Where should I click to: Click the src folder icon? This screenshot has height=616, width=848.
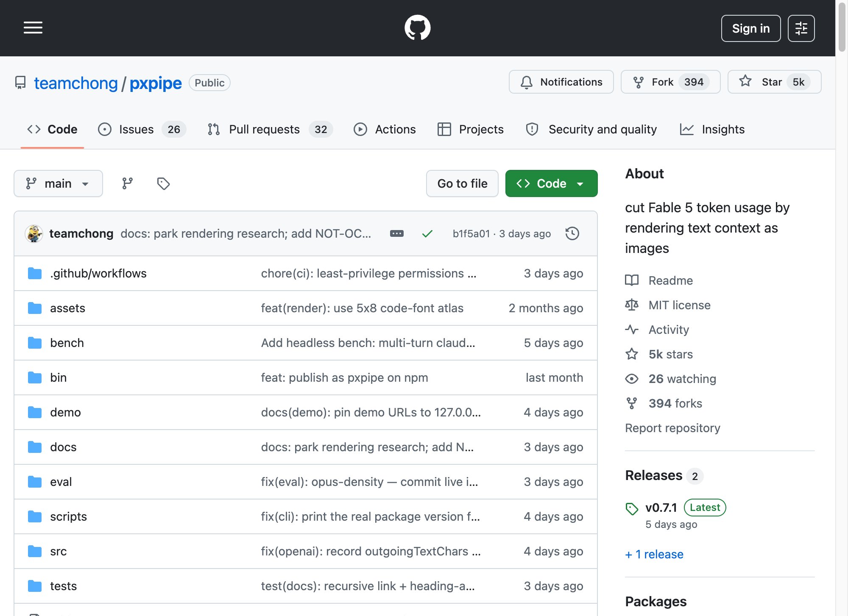tap(35, 551)
